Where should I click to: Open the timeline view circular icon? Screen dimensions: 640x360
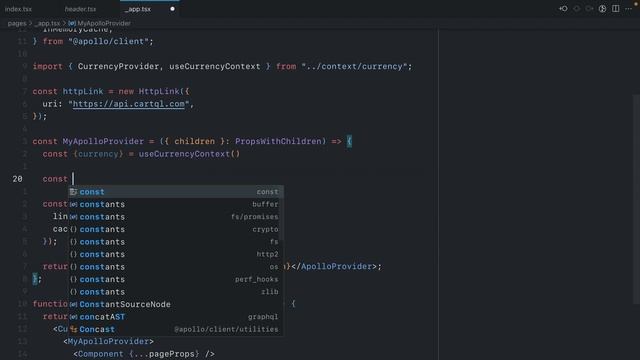click(x=602, y=9)
